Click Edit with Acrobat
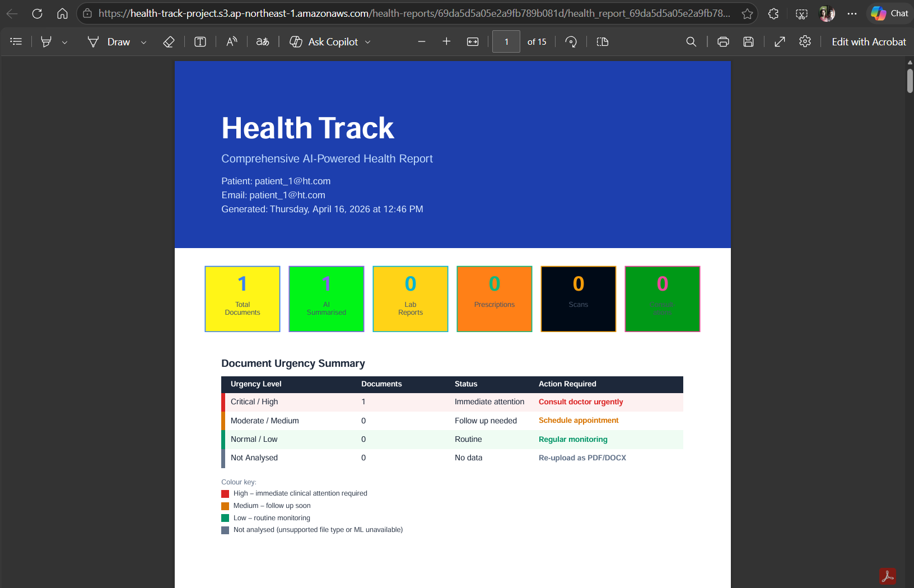 coord(869,41)
